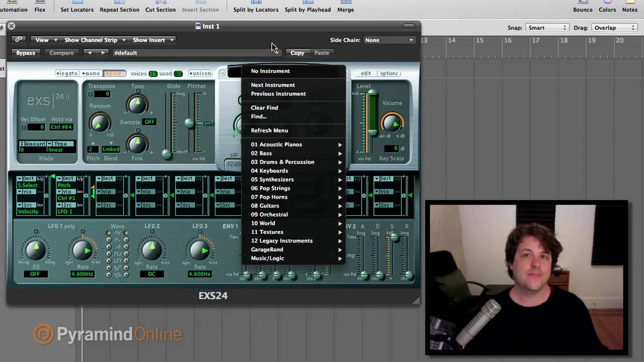
Task: Click the Compare button
Action: point(62,53)
